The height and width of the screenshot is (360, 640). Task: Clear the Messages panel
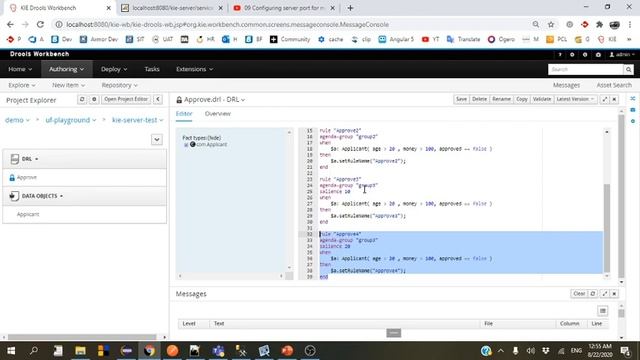click(579, 293)
